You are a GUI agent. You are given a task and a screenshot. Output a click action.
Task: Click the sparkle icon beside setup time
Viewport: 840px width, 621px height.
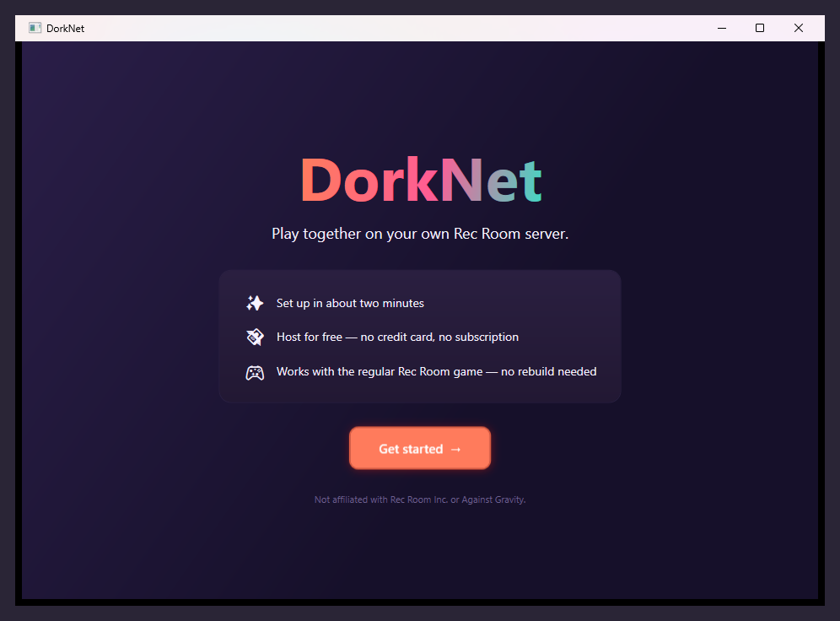(255, 303)
